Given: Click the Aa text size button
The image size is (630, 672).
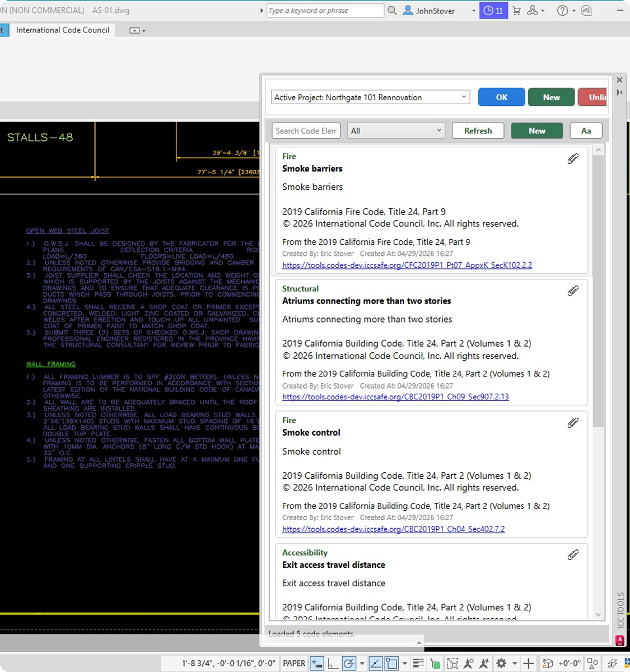Looking at the screenshot, I should (x=586, y=131).
